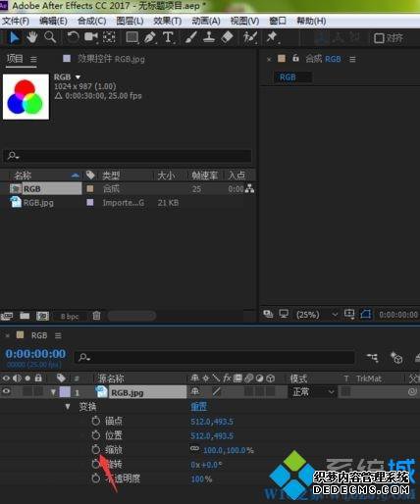The height and width of the screenshot is (504, 420).
Task: Enable the Snapping checkbox in toolbar
Action: 379,38
